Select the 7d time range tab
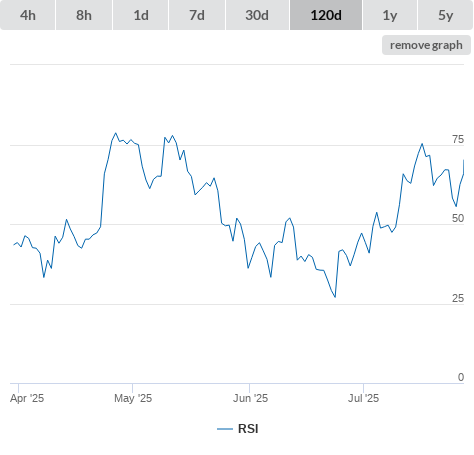Image resolution: width=474 pixels, height=455 pixels. [197, 15]
